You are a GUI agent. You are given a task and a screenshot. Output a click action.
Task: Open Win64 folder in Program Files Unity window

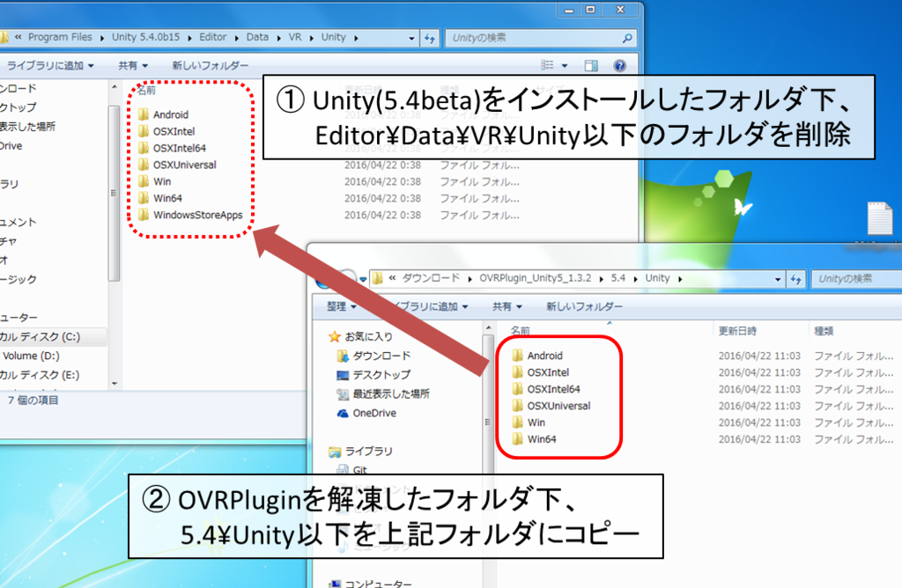point(160,198)
